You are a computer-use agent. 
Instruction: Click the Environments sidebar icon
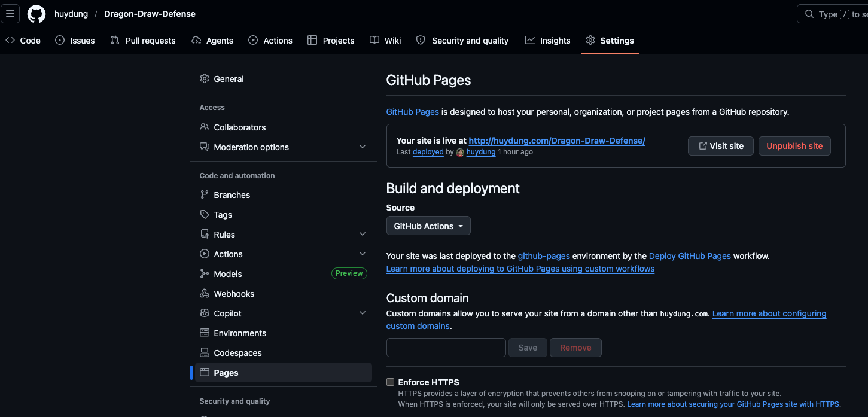[205, 333]
